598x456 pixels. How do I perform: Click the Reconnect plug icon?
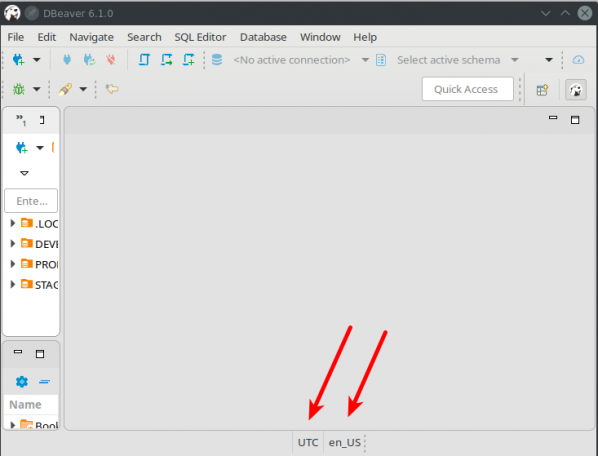pos(89,59)
